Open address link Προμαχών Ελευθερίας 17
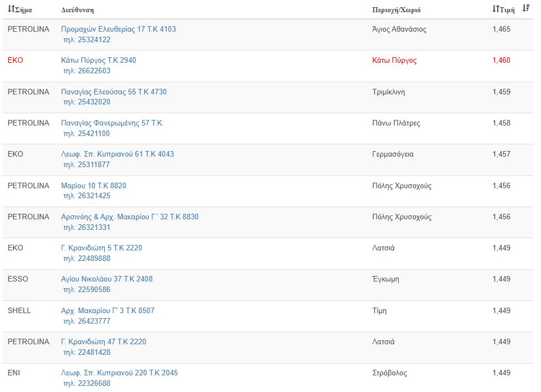 tap(118, 29)
